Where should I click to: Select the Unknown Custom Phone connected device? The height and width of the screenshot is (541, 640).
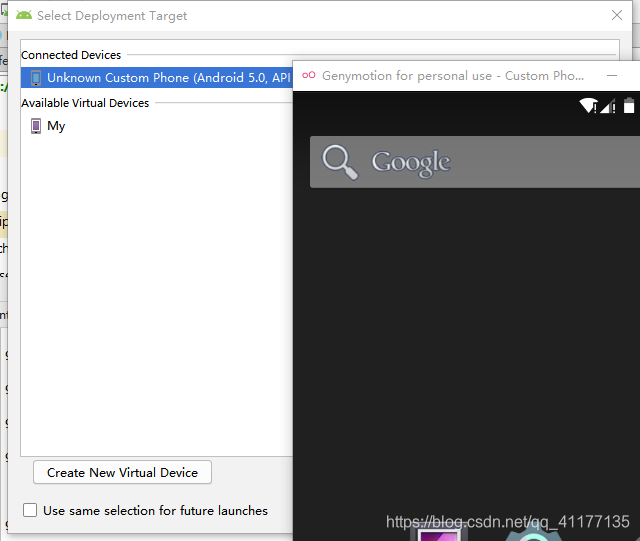click(157, 78)
